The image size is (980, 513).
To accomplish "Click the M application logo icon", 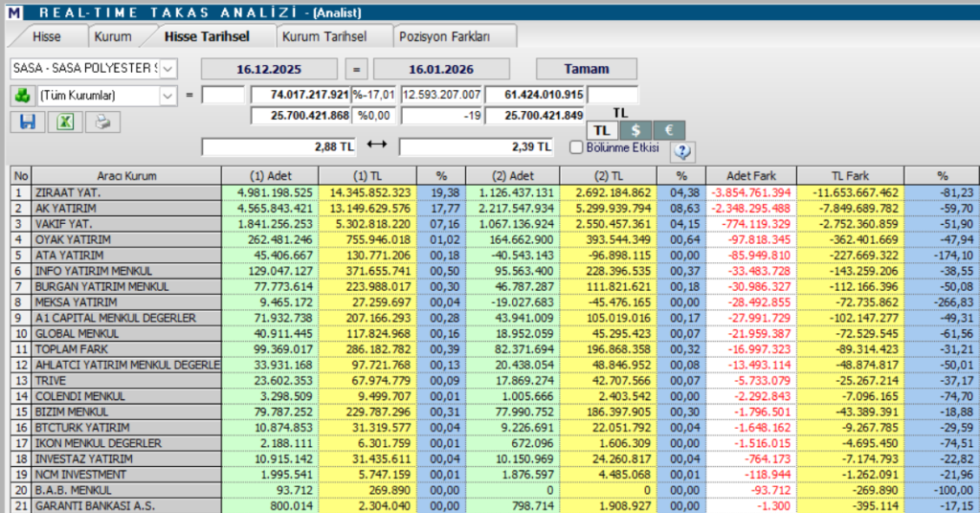I will click(x=13, y=12).
